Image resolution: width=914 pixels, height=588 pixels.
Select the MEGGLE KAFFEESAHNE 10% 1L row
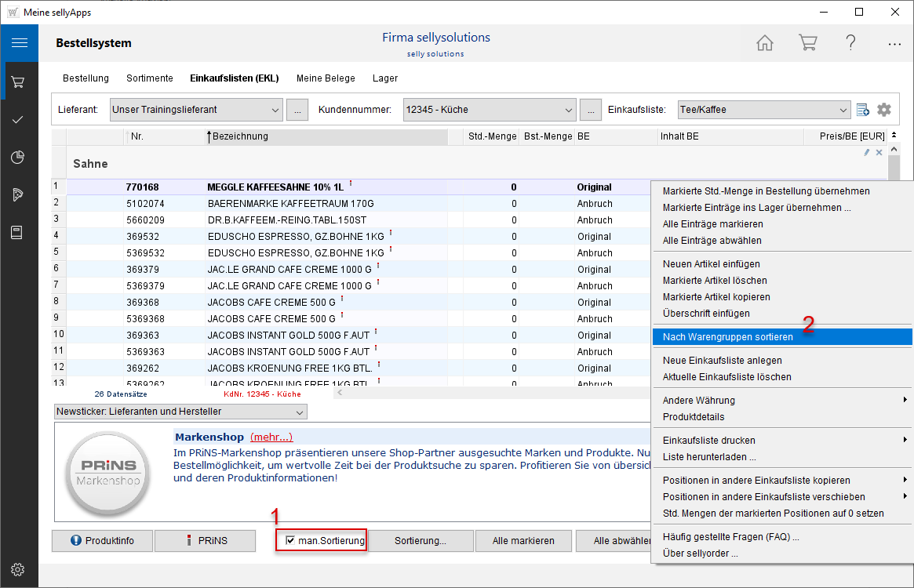click(x=275, y=187)
